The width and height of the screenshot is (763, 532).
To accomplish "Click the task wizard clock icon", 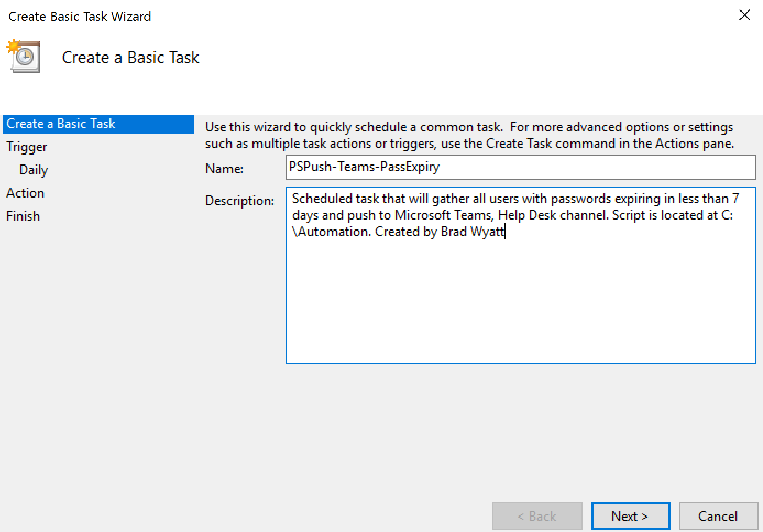I will tap(24, 56).
